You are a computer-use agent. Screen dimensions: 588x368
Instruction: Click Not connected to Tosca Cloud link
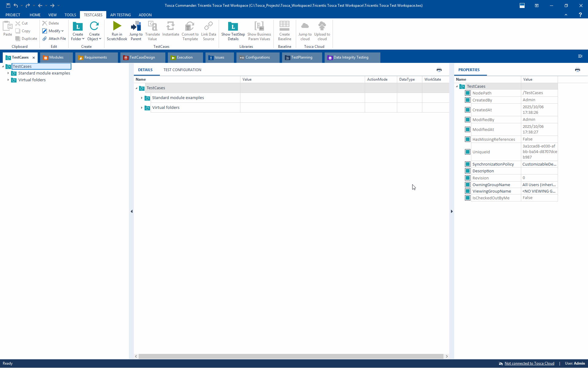pos(529,363)
